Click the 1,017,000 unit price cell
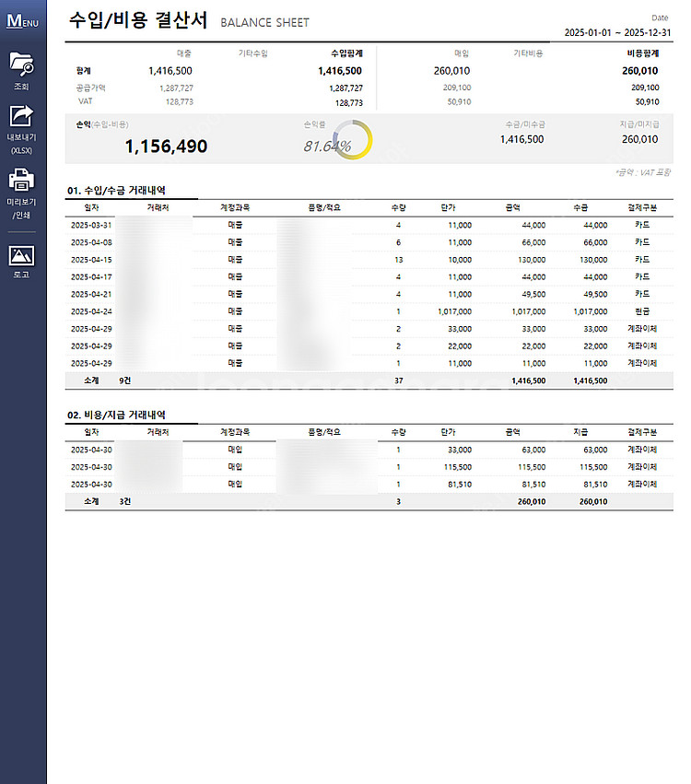Screen dimensions: 691x784 pyautogui.click(x=454, y=311)
